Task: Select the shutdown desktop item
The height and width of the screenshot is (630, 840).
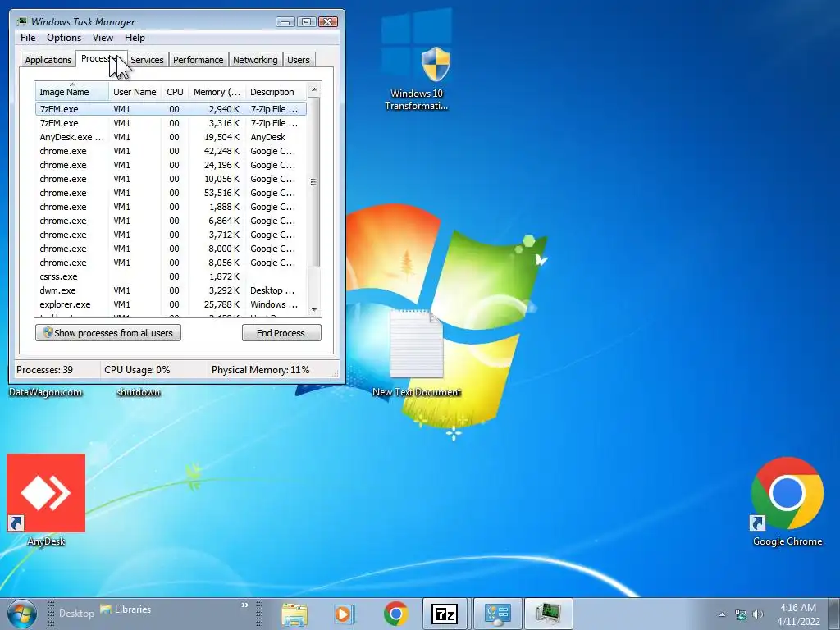Action: coord(138,392)
